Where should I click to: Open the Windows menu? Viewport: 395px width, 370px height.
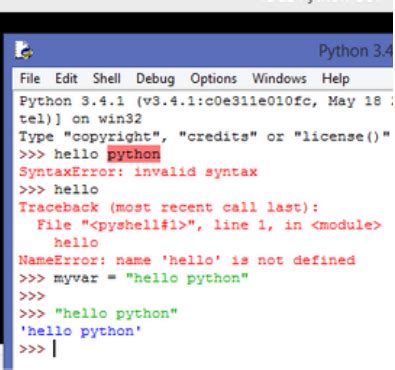279,79
